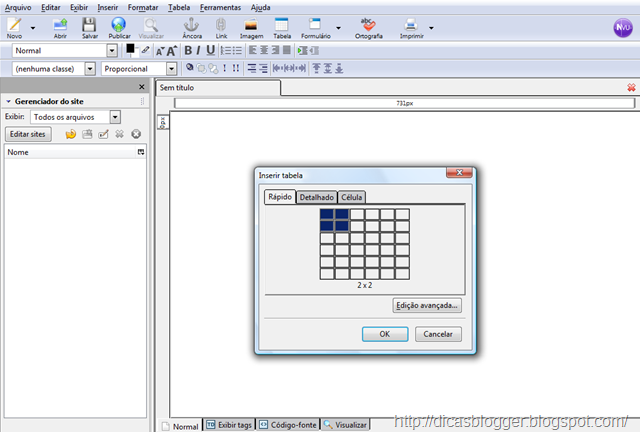The height and width of the screenshot is (432, 640).
Task: Click Cancelar in the Inserir tabela dialog
Action: tap(438, 334)
